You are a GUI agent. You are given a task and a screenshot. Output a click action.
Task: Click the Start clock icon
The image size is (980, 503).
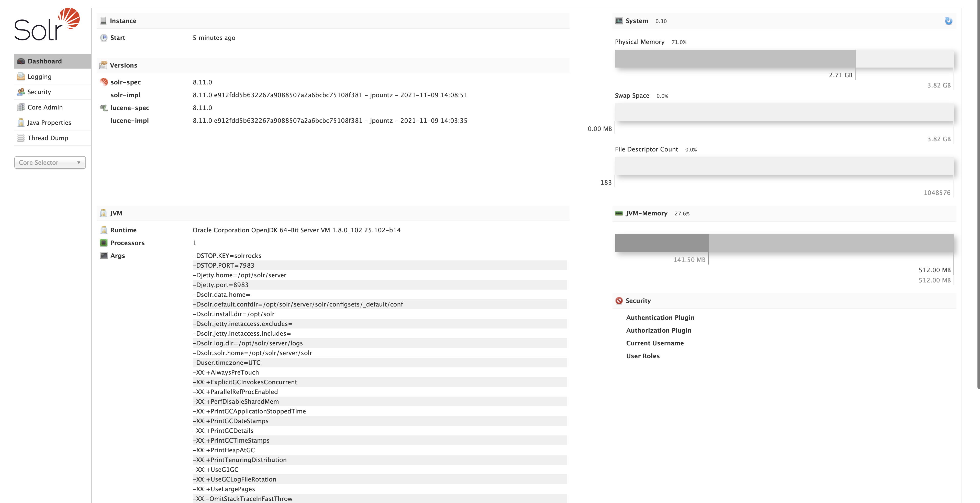coord(104,38)
